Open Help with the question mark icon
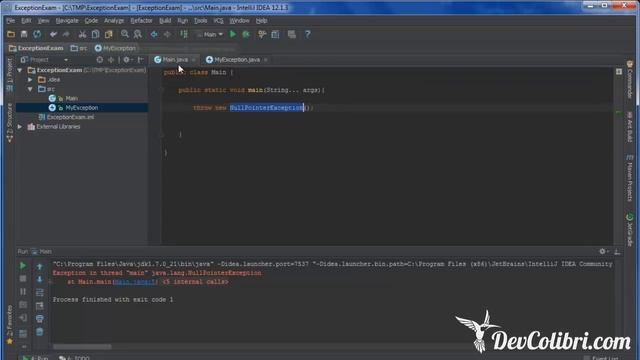 click(308, 34)
